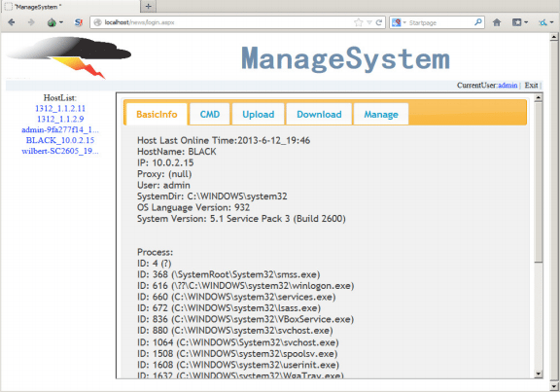Bookmark page using the star icon

click(358, 22)
